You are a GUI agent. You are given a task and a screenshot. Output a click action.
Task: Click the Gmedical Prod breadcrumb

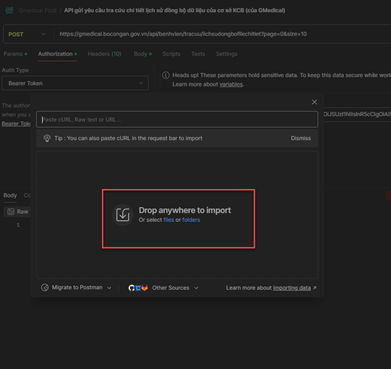click(37, 10)
